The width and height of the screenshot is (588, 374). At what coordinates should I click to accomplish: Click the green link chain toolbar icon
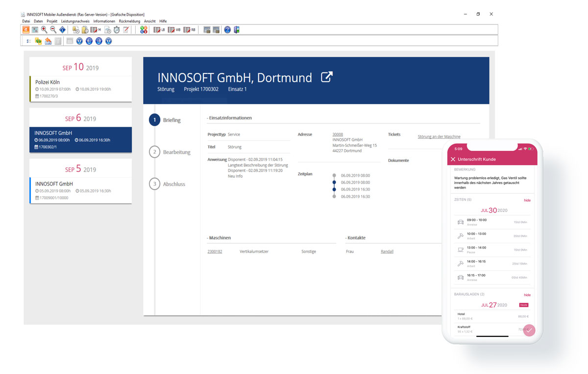click(x=38, y=41)
